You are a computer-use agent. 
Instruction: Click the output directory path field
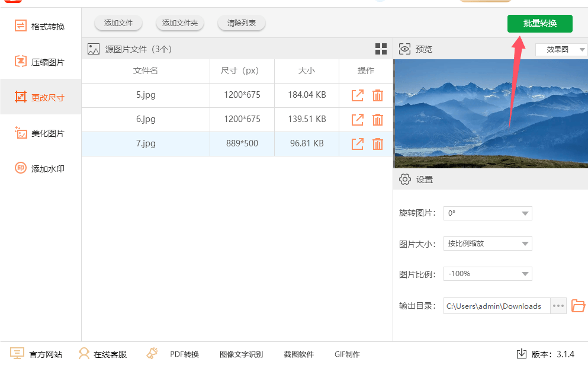(x=496, y=306)
